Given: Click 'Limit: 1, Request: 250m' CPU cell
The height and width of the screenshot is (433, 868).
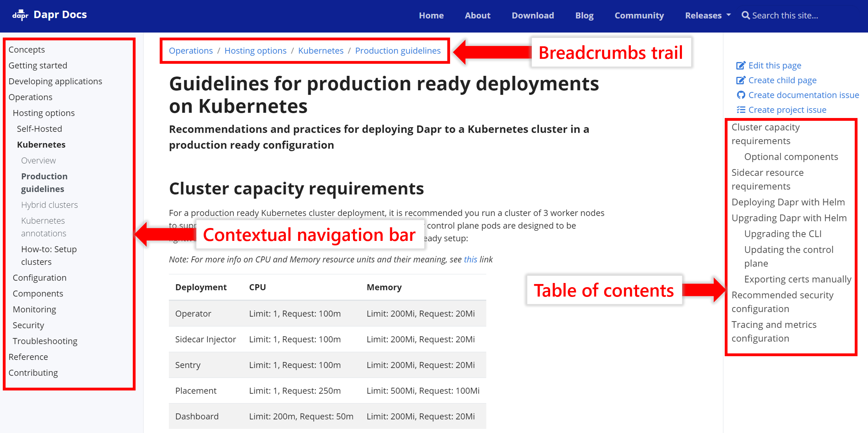Looking at the screenshot, I should coord(295,391).
